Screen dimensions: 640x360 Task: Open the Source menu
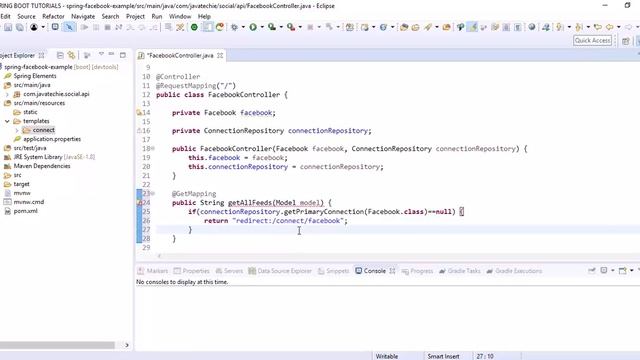point(26,16)
